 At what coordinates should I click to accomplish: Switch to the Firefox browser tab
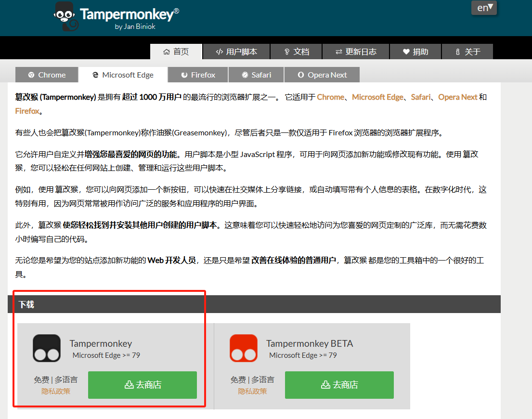pos(198,75)
